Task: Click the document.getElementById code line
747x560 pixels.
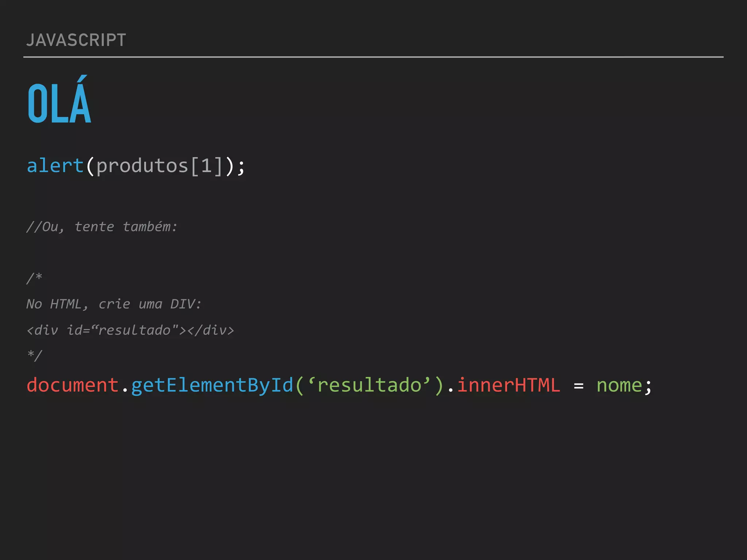Action: [x=339, y=385]
